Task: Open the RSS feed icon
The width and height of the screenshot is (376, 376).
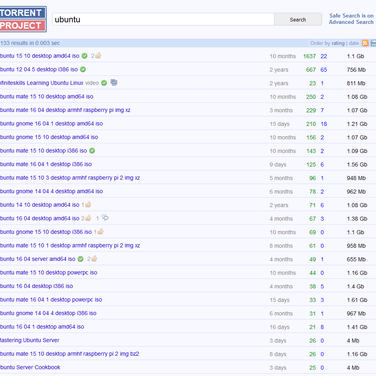Action: coord(365,43)
